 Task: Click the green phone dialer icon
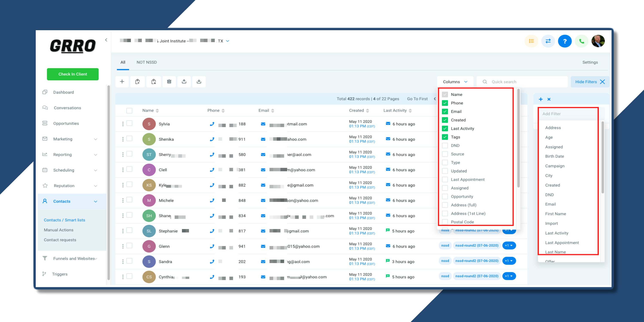[582, 41]
